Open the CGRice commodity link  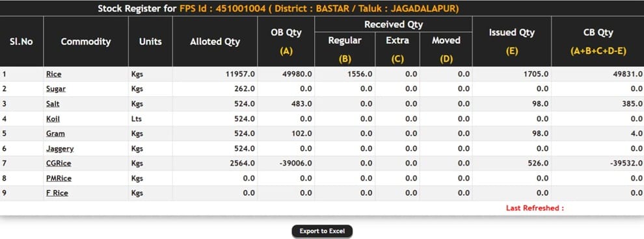[x=59, y=163]
